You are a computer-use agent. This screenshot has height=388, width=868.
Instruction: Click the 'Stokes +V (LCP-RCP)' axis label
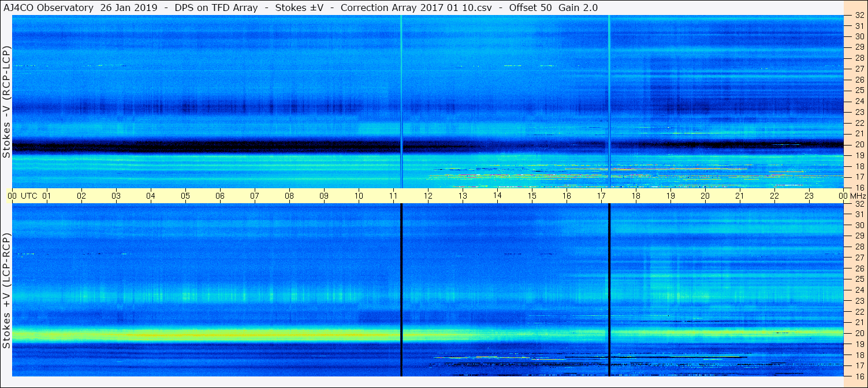(6, 290)
